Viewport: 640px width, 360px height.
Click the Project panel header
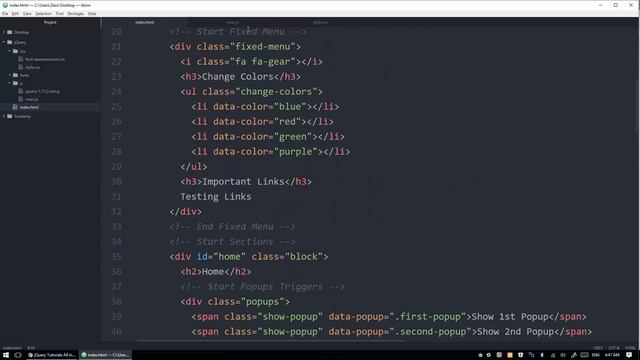[x=50, y=22]
